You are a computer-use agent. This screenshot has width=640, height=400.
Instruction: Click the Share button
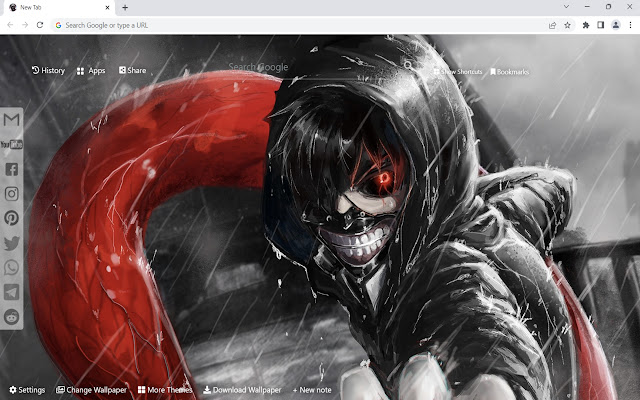pos(132,70)
